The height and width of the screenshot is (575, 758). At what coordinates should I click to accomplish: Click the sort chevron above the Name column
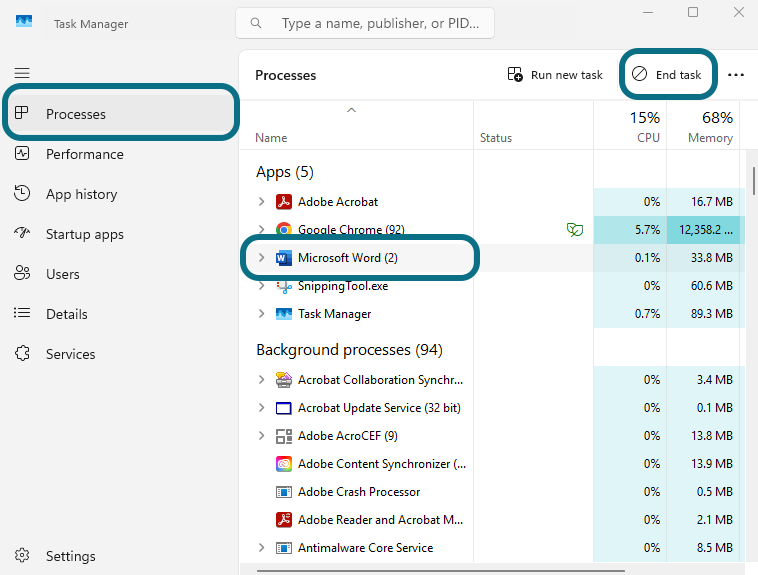[x=351, y=110]
